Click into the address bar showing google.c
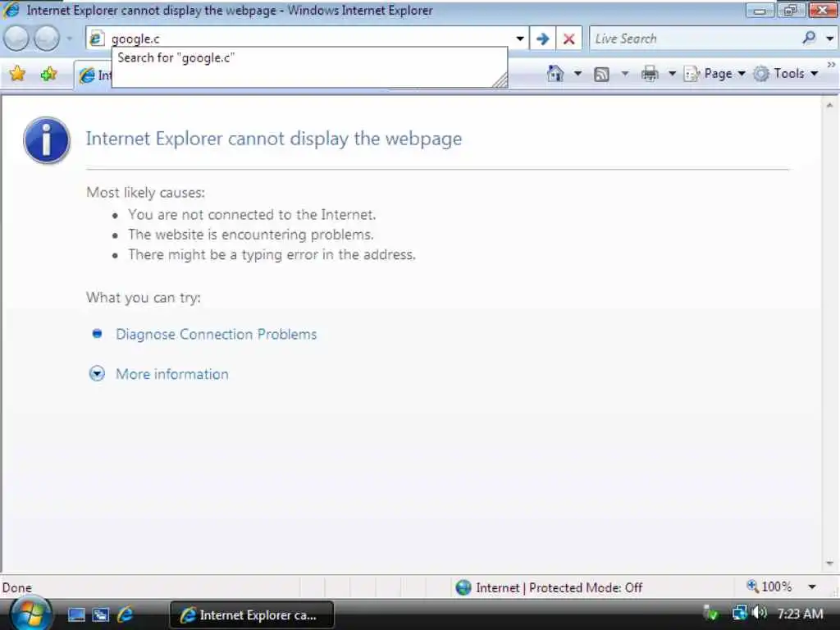This screenshot has width=840, height=630. (308, 39)
